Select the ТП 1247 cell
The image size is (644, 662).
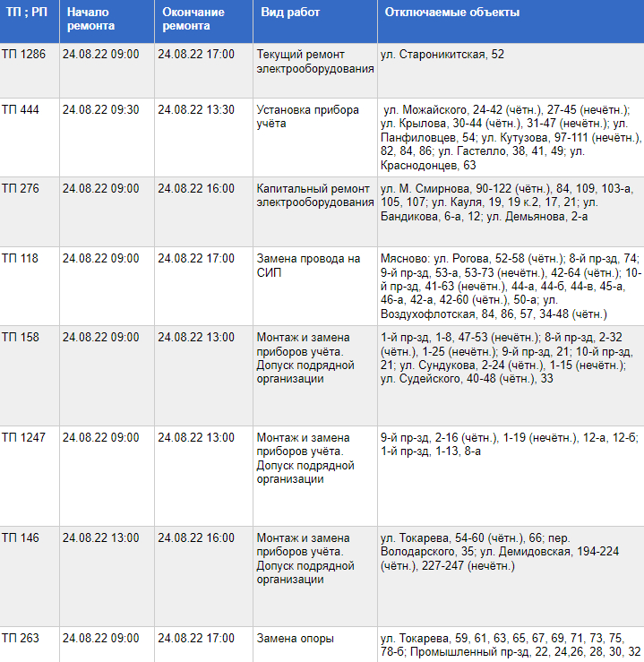coord(23,438)
